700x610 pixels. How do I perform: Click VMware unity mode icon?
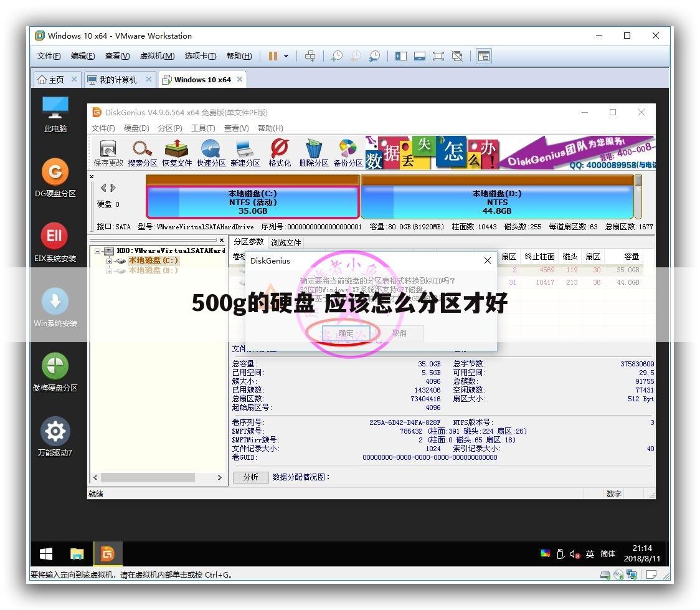coord(457,56)
